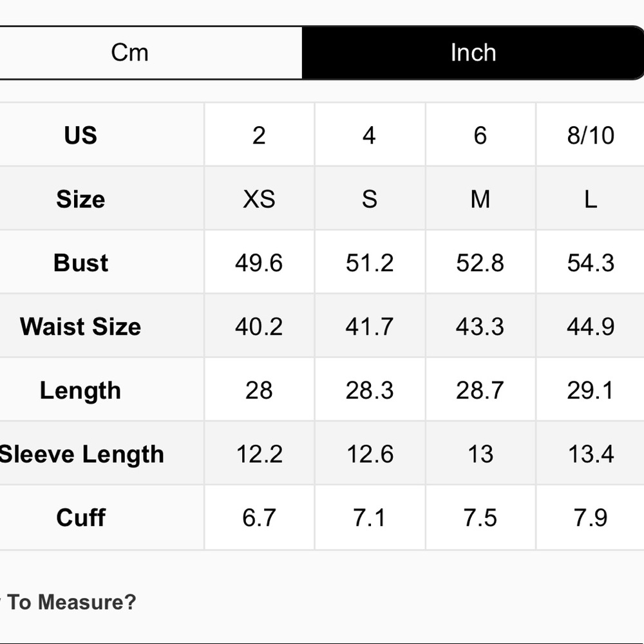Image resolution: width=644 pixels, height=644 pixels.
Task: Select the 49.6 bust value
Action: click(x=259, y=263)
